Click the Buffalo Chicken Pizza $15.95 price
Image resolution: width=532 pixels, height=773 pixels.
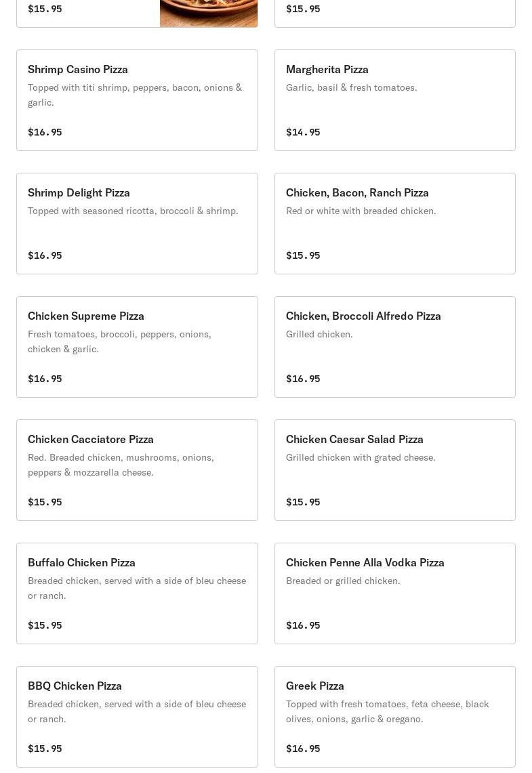45,625
